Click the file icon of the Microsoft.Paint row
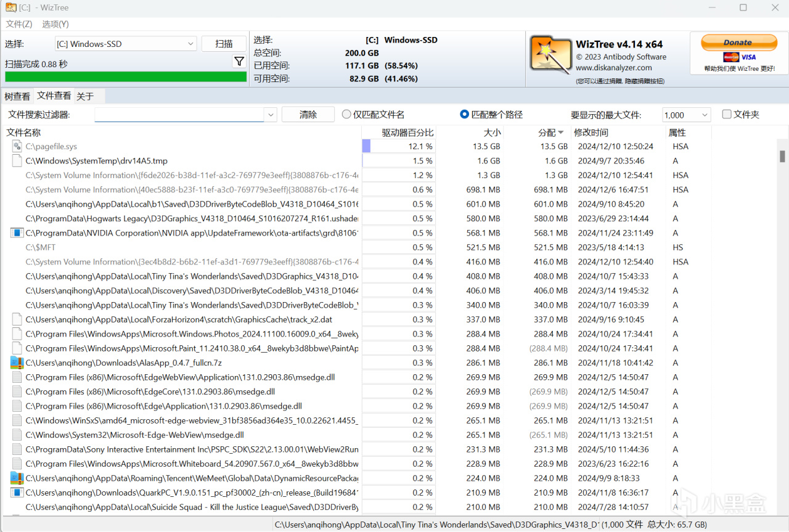This screenshot has height=532, width=789. click(17, 348)
